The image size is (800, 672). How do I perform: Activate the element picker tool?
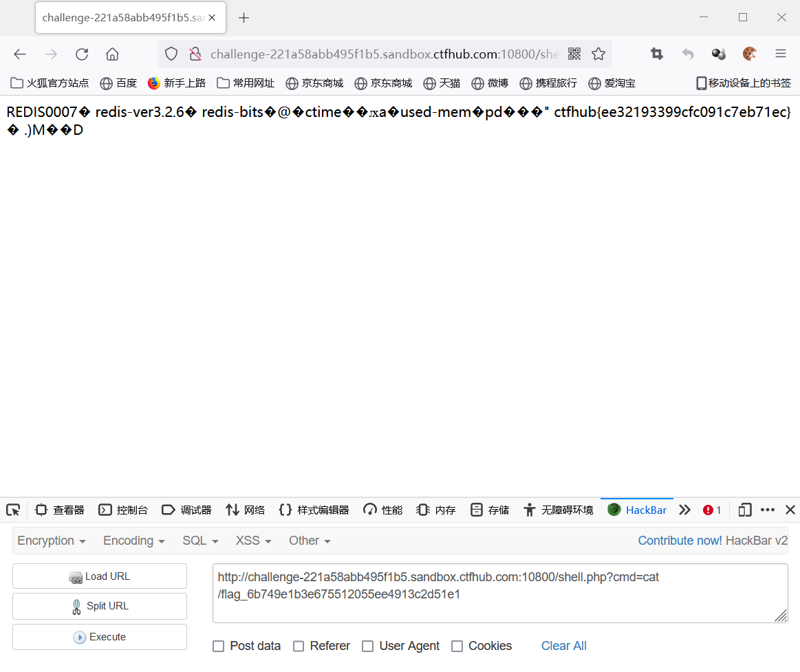13,510
